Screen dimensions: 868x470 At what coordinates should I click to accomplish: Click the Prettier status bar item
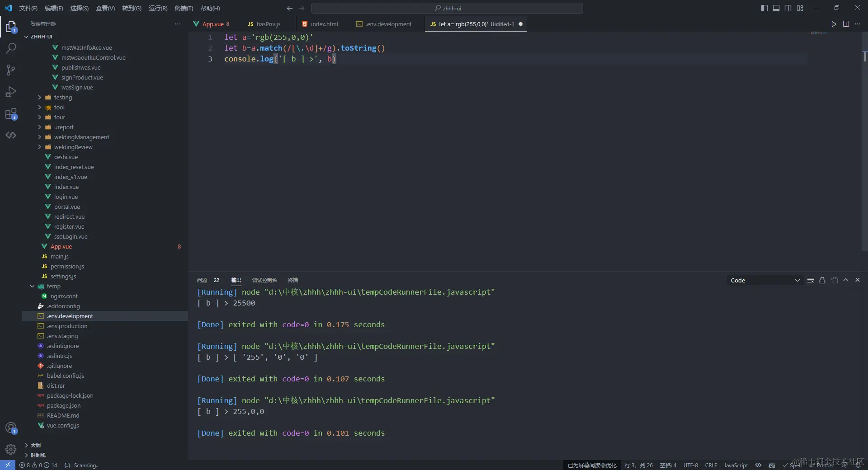click(x=821, y=465)
